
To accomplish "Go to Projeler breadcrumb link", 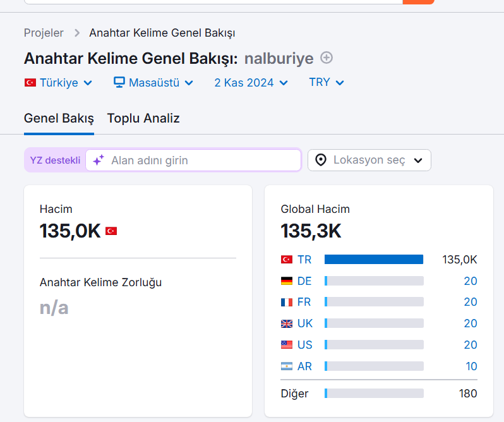I will coord(44,33).
